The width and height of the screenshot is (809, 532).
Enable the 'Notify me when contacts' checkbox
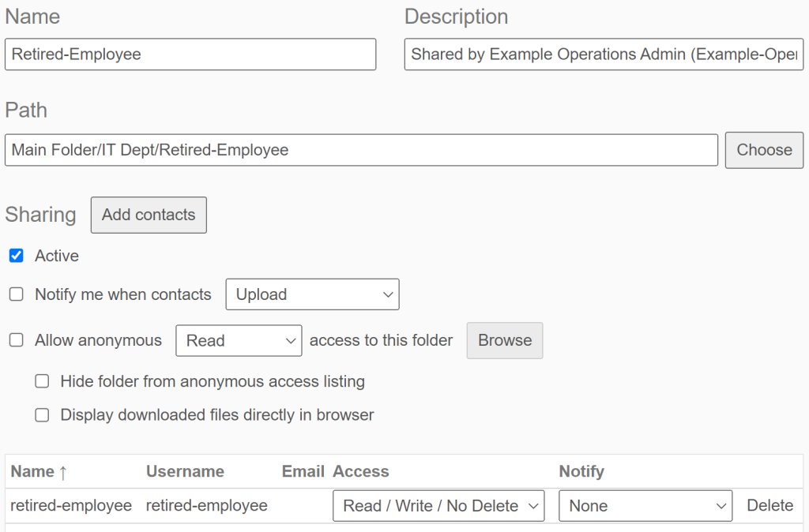point(16,294)
